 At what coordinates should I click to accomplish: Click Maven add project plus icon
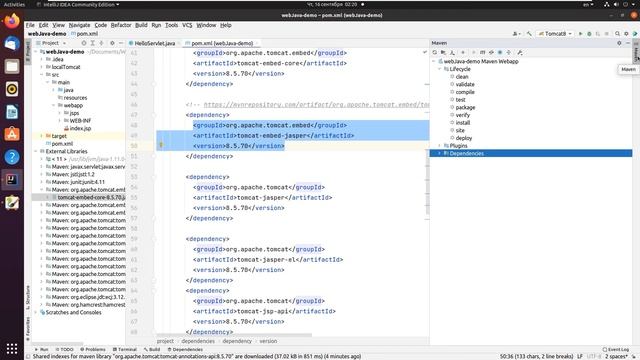(463, 53)
